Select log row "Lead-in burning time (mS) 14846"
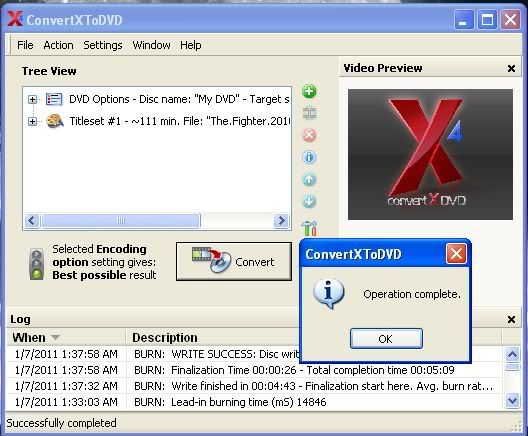The image size is (528, 436). (254, 402)
